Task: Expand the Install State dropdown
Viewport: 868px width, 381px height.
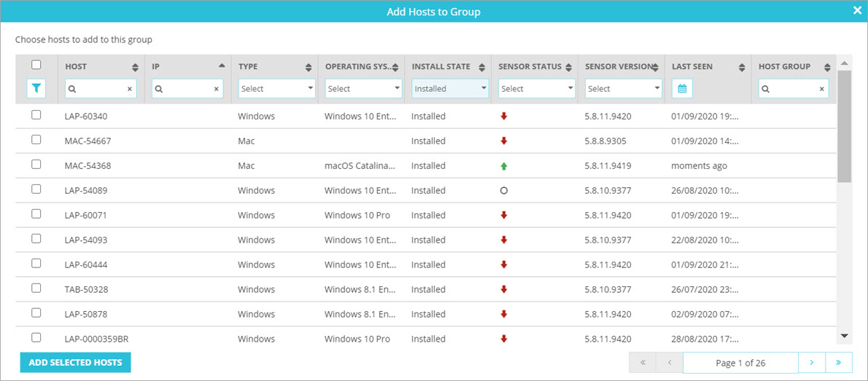Action: coord(450,89)
